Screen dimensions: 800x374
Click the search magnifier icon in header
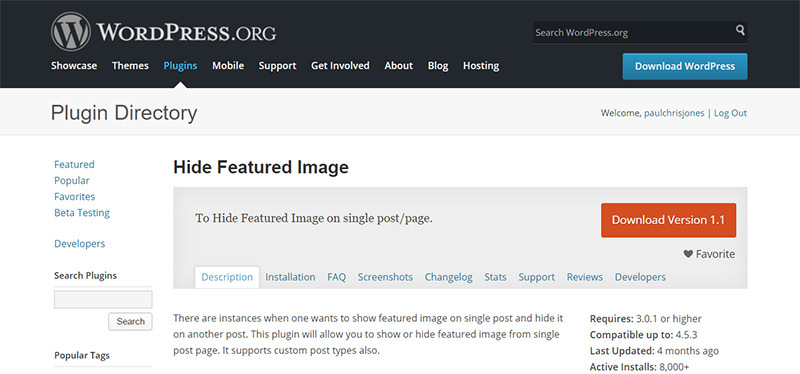coord(740,30)
